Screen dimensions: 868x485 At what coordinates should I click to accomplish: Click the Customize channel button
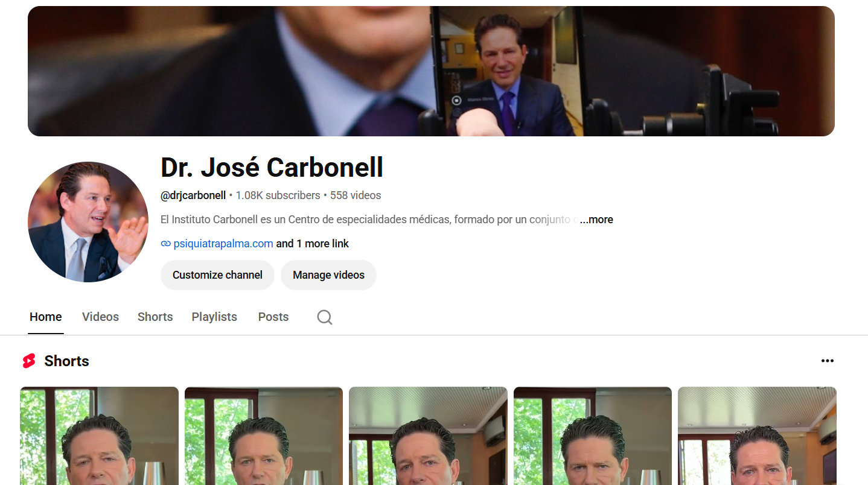coord(217,275)
